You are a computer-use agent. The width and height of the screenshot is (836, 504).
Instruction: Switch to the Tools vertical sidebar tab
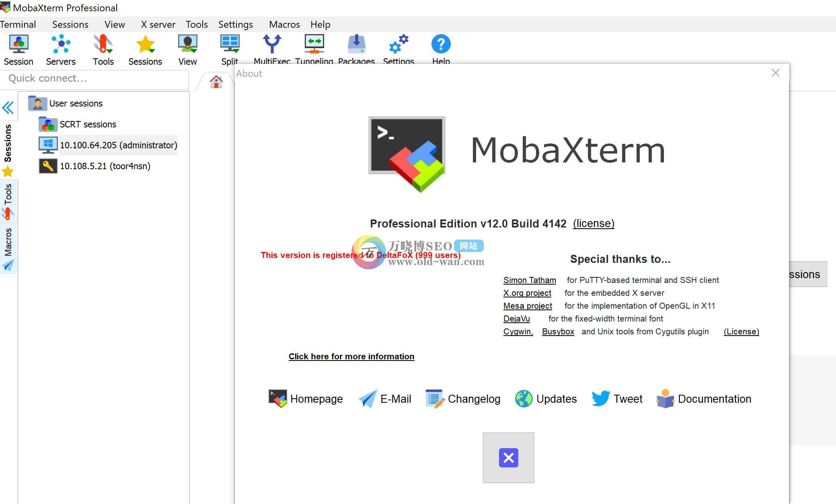pos(8,202)
